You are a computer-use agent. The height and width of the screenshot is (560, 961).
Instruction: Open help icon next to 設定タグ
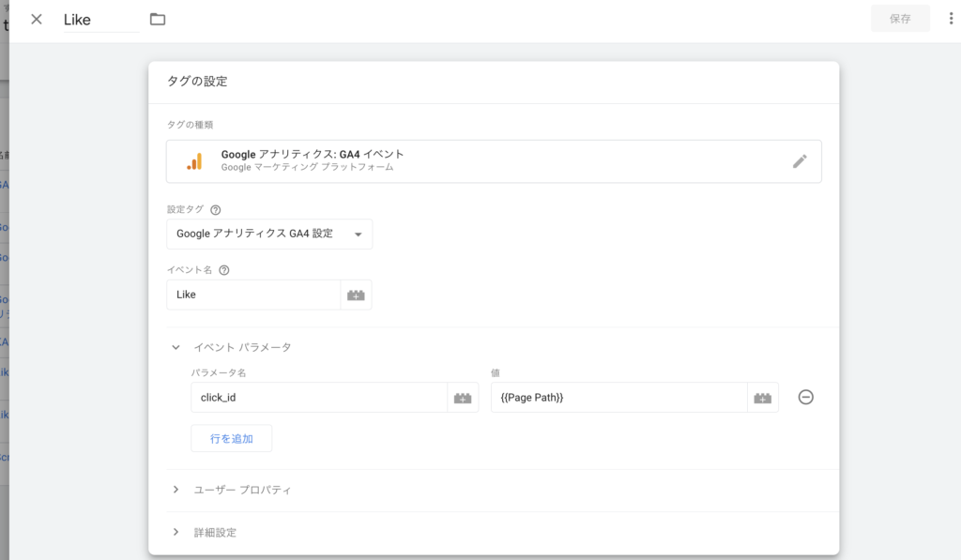pos(215,209)
